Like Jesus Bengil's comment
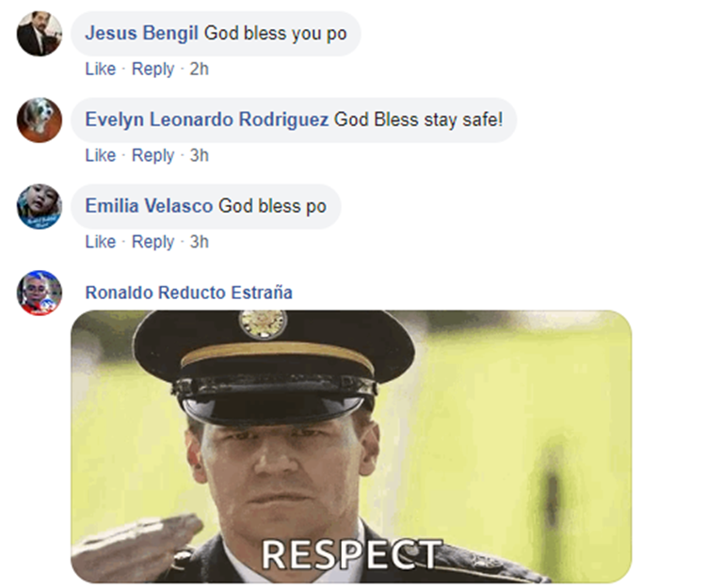 [x=101, y=69]
